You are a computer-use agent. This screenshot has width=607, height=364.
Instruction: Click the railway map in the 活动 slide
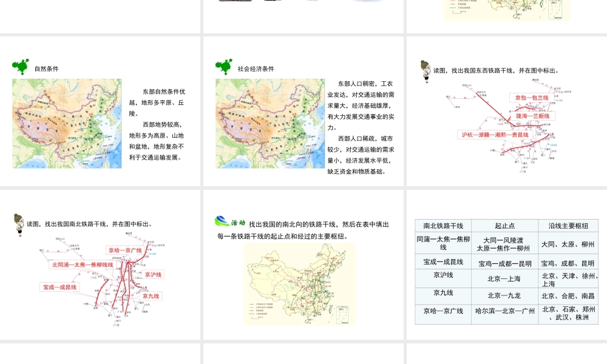(x=300, y=284)
